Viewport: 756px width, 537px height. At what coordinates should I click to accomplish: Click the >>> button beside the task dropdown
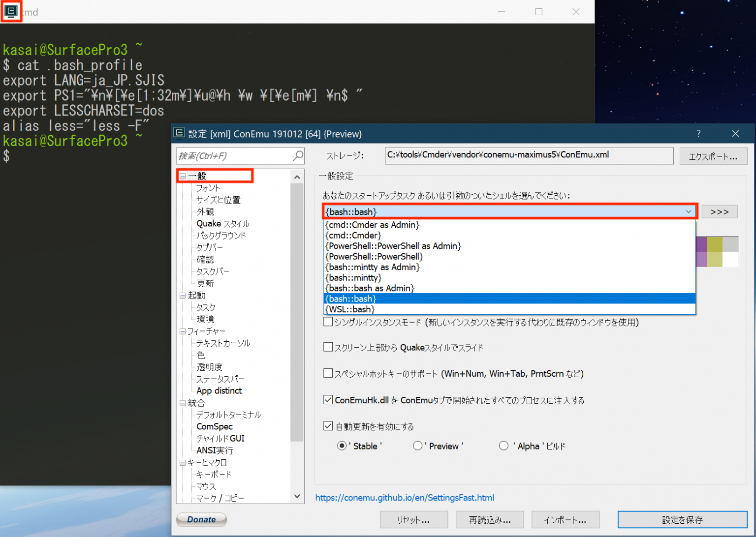pos(719,211)
